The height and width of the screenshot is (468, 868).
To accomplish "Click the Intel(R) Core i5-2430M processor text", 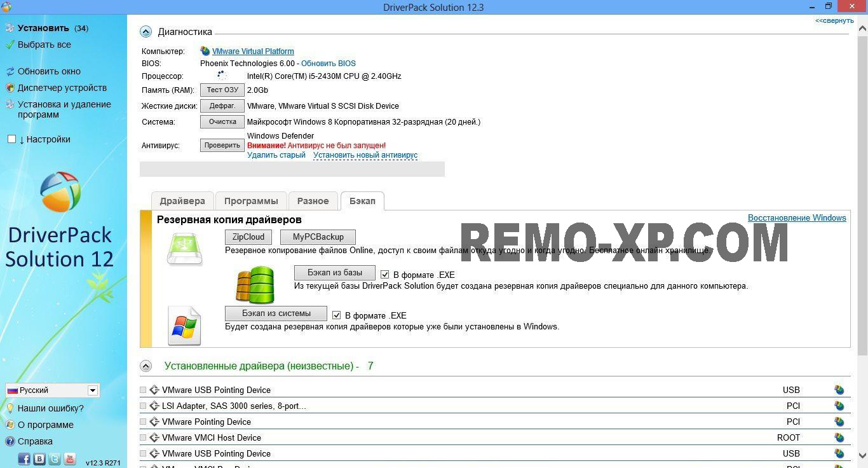I will (x=324, y=76).
